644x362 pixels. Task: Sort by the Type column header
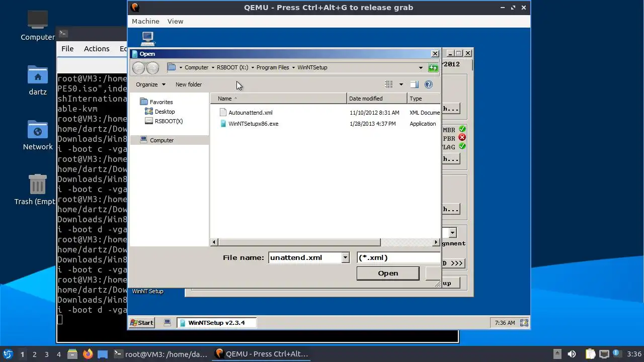(x=424, y=99)
